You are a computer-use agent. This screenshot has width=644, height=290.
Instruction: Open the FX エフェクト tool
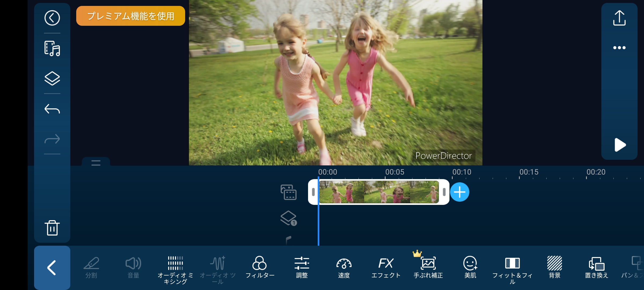386,267
